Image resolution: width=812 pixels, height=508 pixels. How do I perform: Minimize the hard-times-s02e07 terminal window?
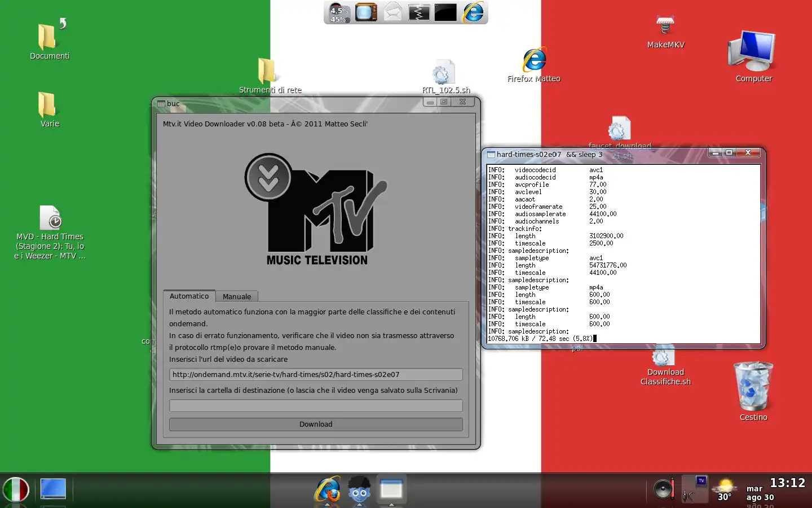tap(715, 153)
